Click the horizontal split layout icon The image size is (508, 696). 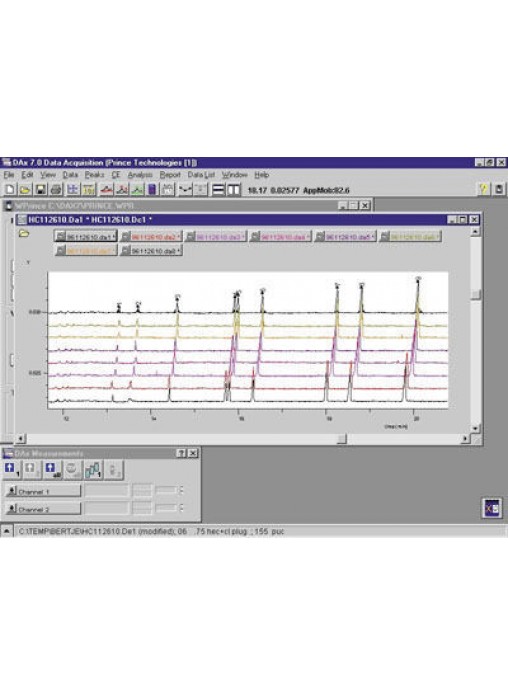coord(218,190)
